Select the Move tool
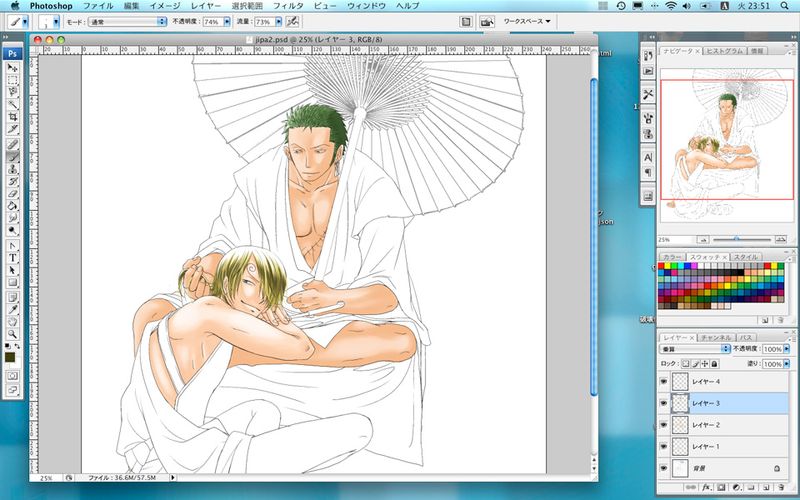This screenshot has height=500, width=800. click(x=12, y=67)
